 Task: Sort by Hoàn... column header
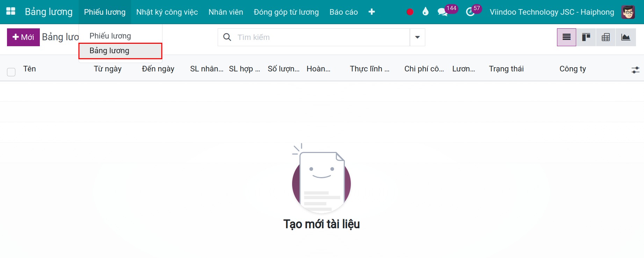point(318,69)
